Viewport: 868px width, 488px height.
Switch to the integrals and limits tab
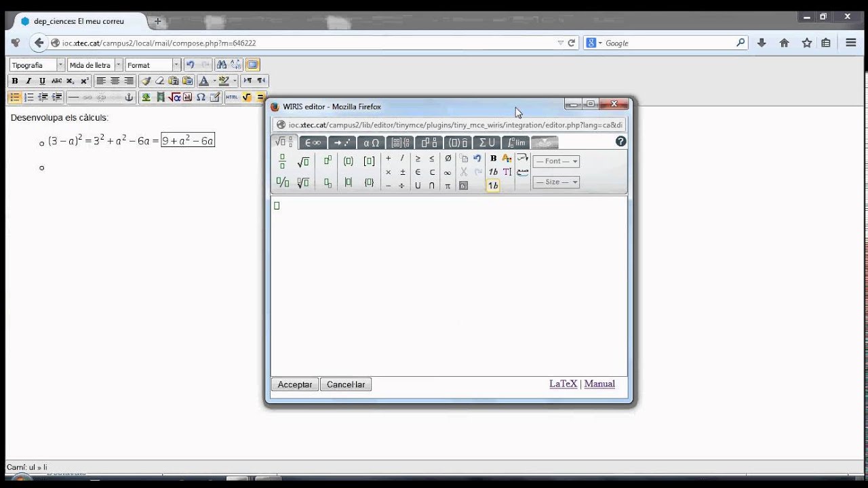(516, 142)
